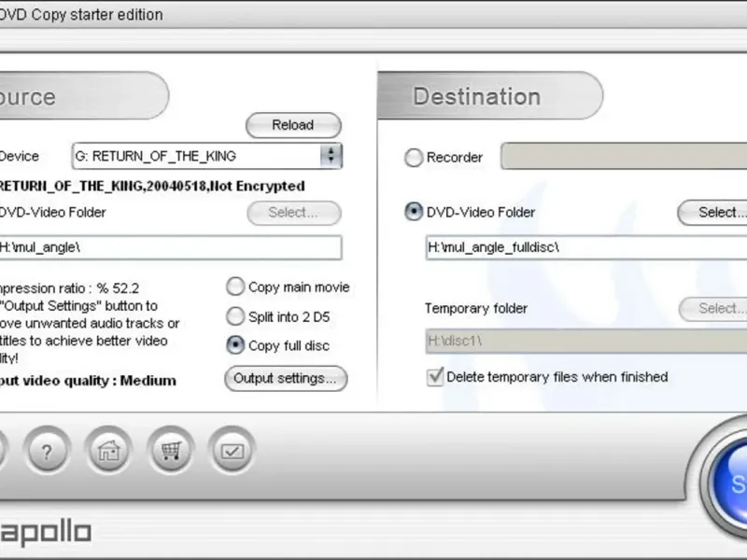Open the Recorder device combo box
The image size is (747, 560).
pos(624,156)
